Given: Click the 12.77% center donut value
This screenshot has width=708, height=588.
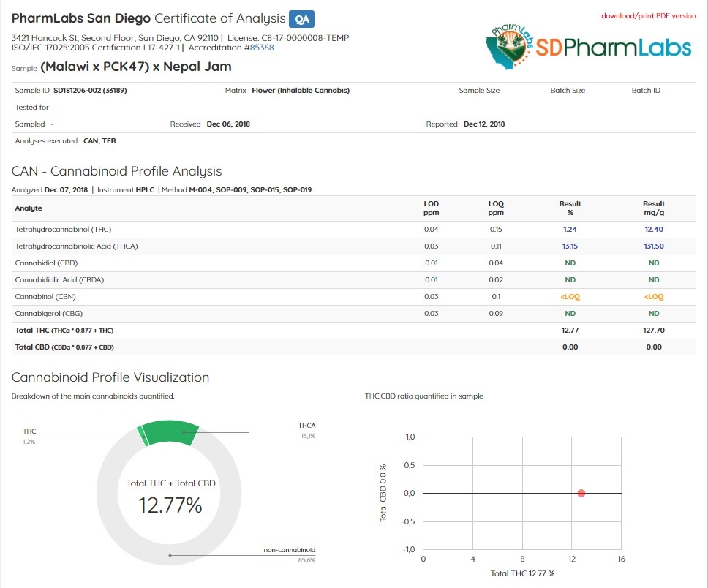Looking at the screenshot, I should pos(170,505).
